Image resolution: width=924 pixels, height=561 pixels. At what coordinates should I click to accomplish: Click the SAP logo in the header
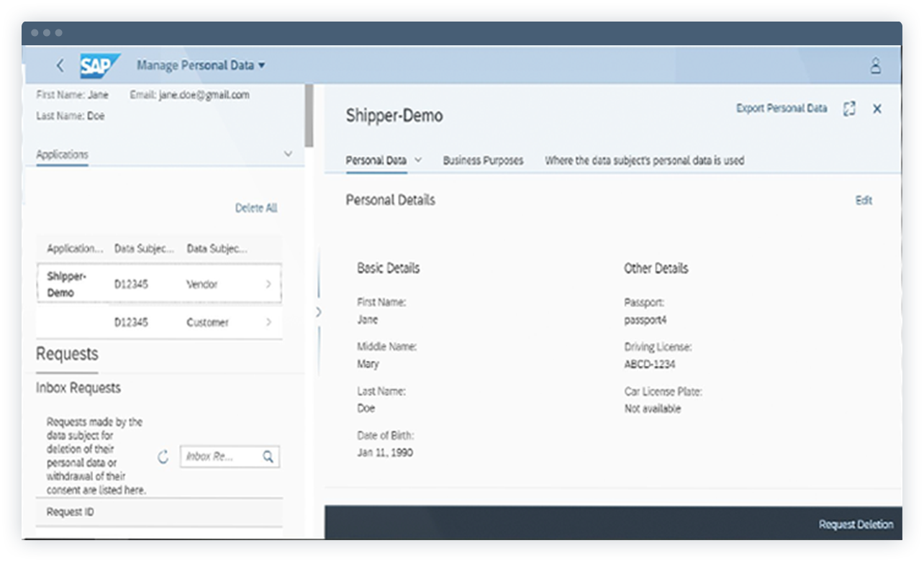pos(100,65)
